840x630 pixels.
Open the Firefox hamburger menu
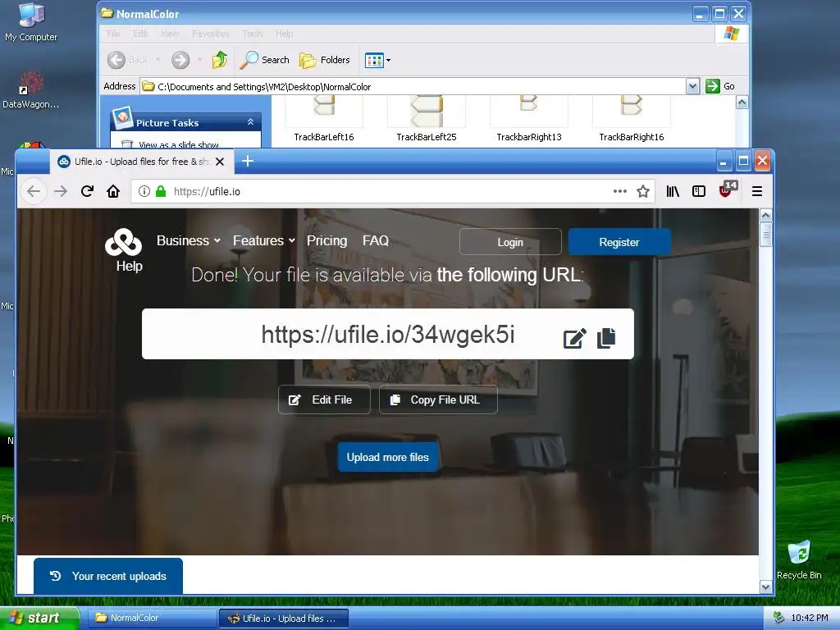coord(757,191)
